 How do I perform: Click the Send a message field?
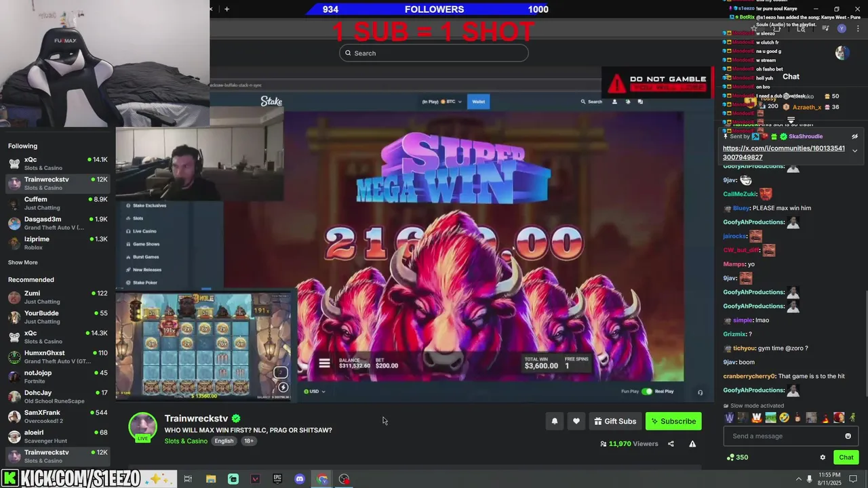pos(789,436)
